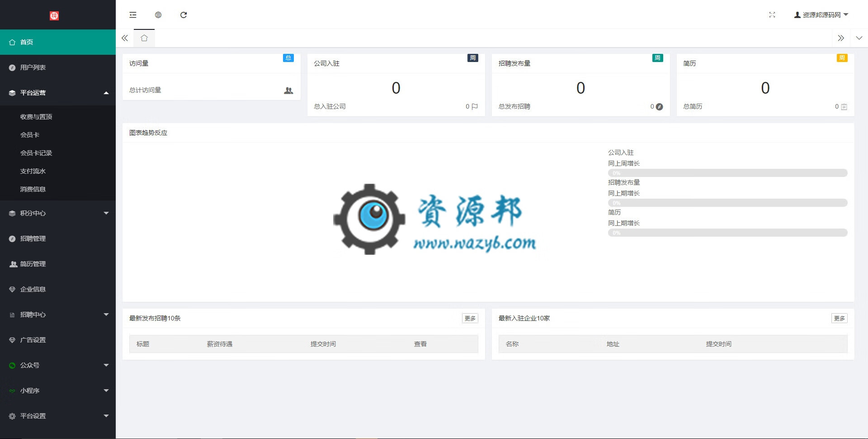
Task: Open the 资源邦源码网 user dropdown
Action: click(x=821, y=15)
